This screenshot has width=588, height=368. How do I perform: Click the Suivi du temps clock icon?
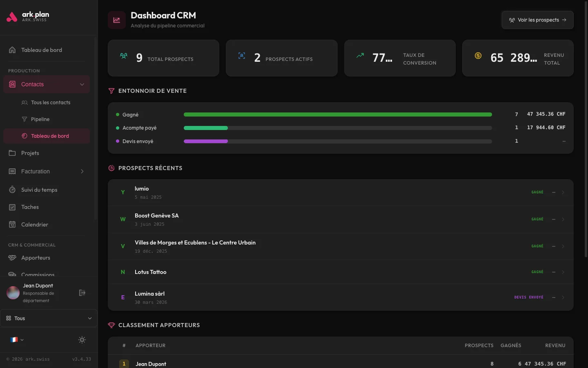coord(13,190)
